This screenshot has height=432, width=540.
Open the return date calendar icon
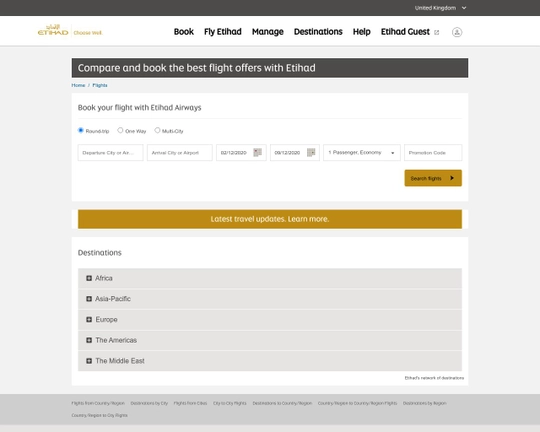click(311, 152)
